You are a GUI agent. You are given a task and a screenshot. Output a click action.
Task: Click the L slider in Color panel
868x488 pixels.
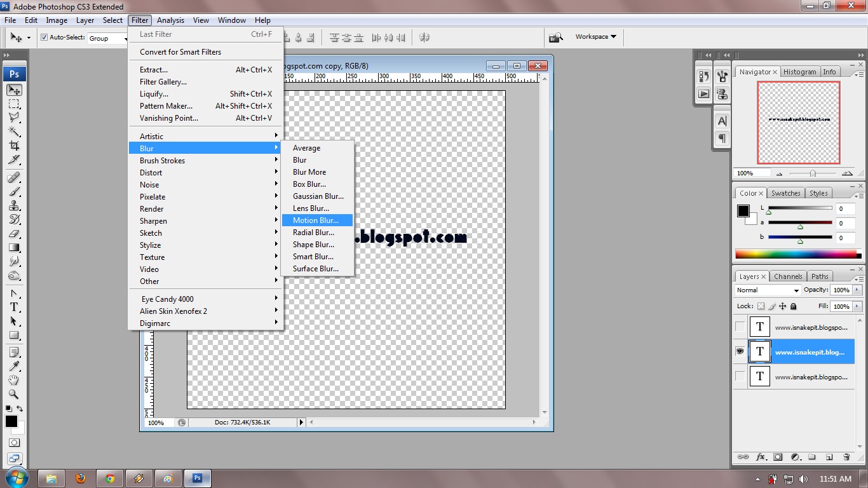(800, 208)
